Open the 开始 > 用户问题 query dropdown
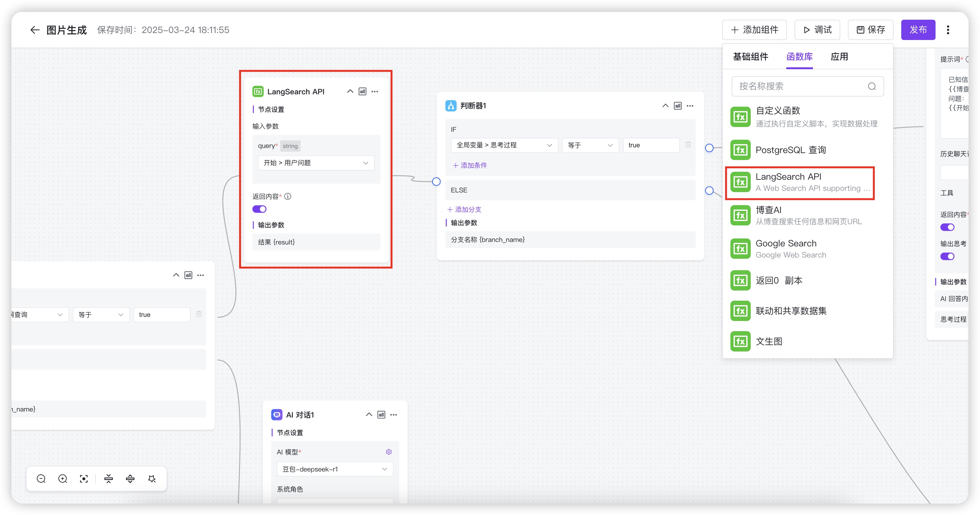The image size is (980, 515). [x=316, y=163]
